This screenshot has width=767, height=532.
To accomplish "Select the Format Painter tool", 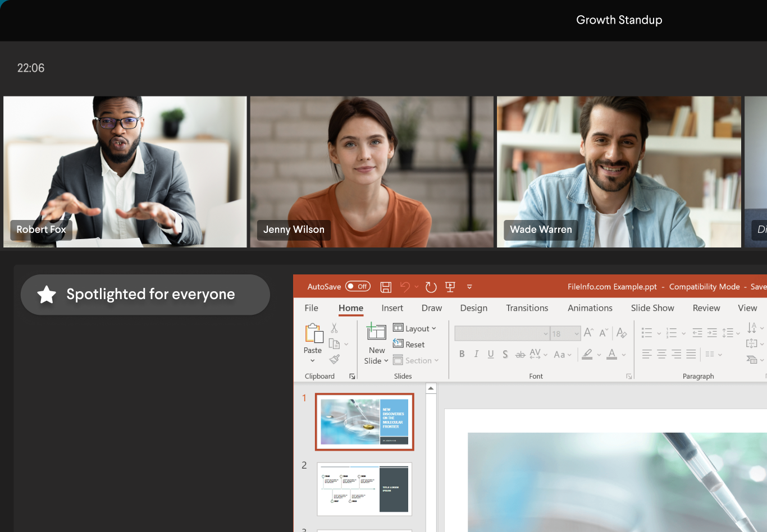I will pos(335,359).
